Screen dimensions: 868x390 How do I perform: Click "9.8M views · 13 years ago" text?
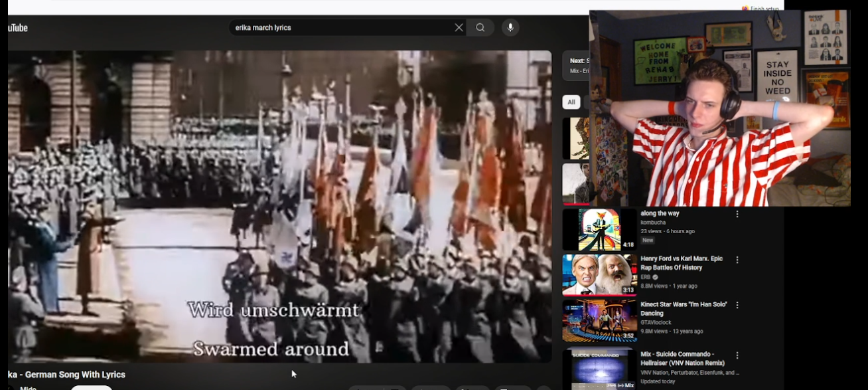pyautogui.click(x=672, y=332)
